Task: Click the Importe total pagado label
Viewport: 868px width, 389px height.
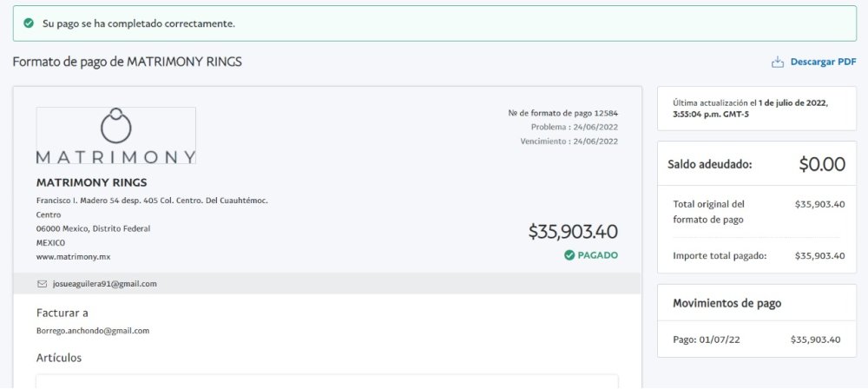Action: tap(720, 256)
